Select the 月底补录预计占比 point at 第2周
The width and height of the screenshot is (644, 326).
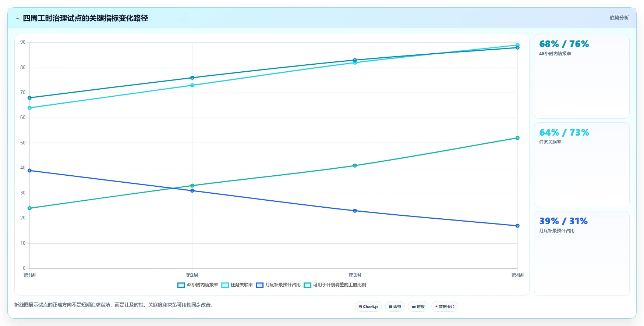[192, 191]
